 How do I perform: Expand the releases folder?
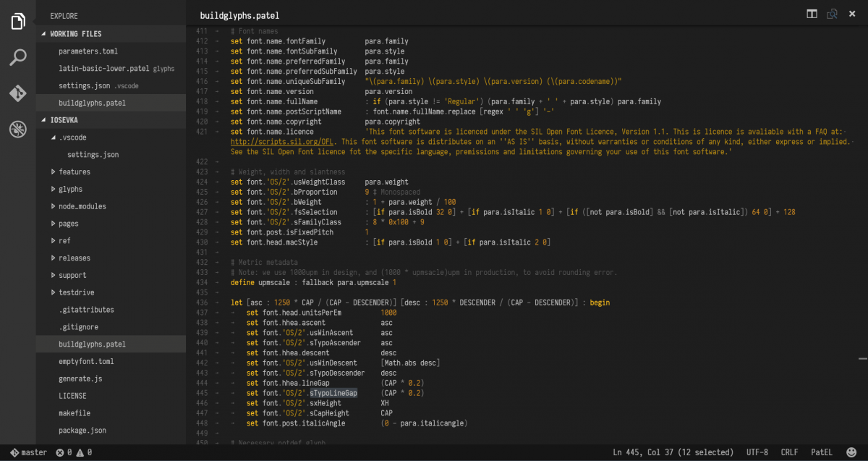click(111, 258)
